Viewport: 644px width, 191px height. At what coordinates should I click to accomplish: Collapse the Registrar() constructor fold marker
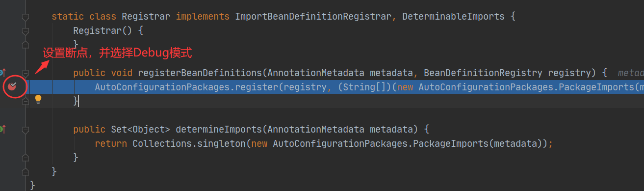[x=26, y=31]
